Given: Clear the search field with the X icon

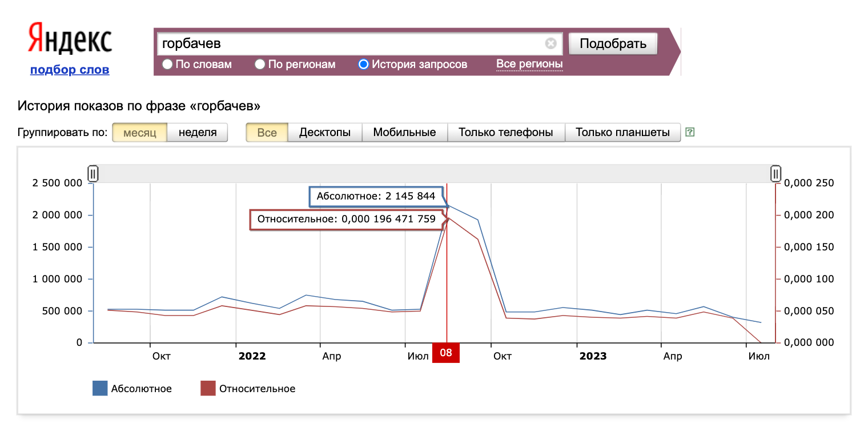Looking at the screenshot, I should (550, 43).
